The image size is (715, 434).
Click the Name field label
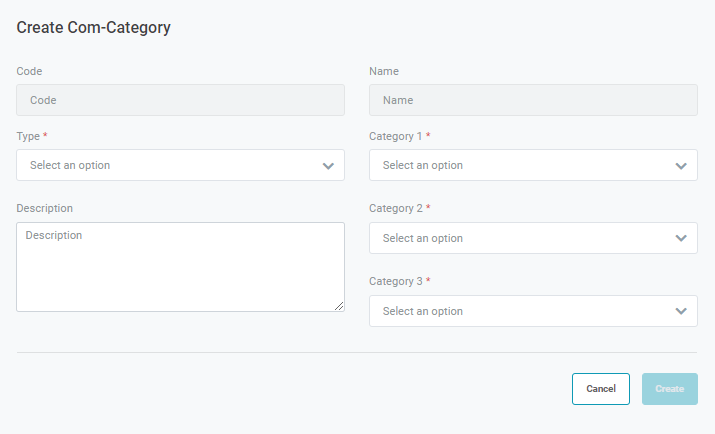tap(384, 72)
